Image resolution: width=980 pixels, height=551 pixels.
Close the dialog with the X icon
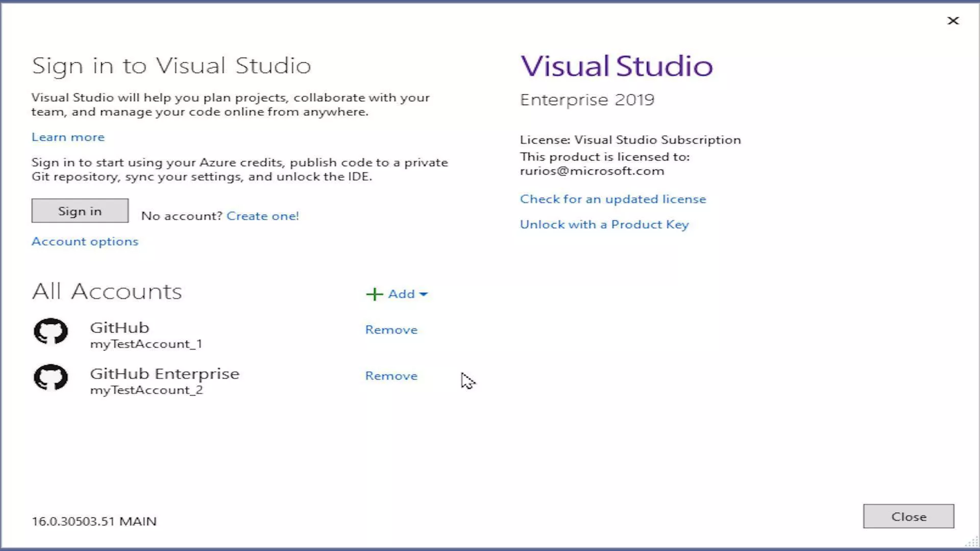coord(952,21)
